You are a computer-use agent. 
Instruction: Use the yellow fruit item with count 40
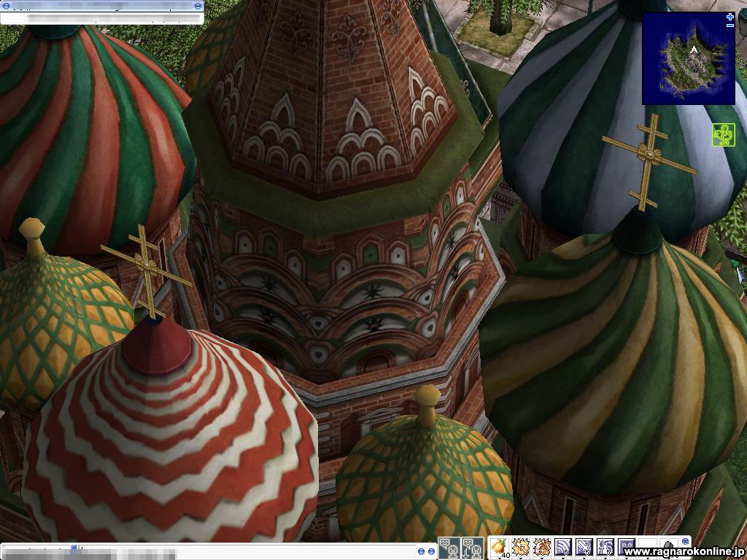[x=499, y=547]
